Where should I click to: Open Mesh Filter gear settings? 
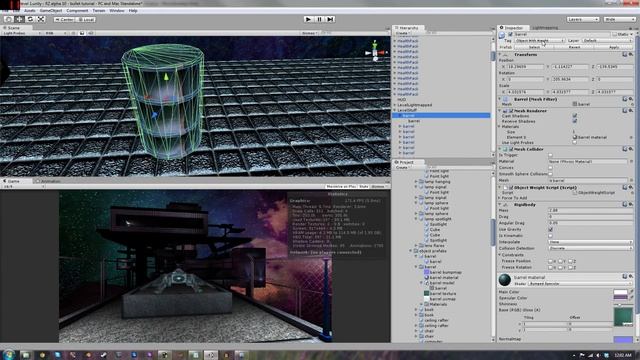631,99
